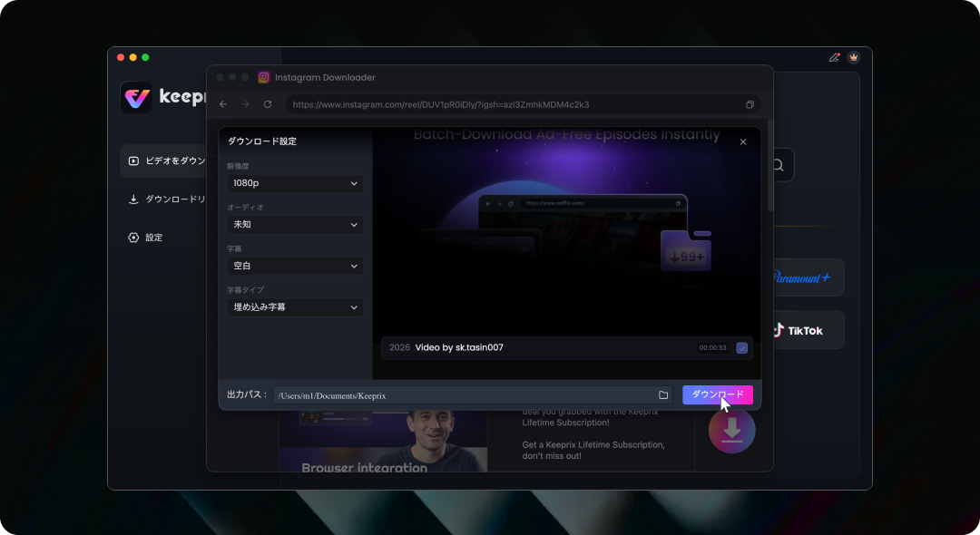Open the TikTok service tile
Screen dimensions: 980x535
click(807, 330)
